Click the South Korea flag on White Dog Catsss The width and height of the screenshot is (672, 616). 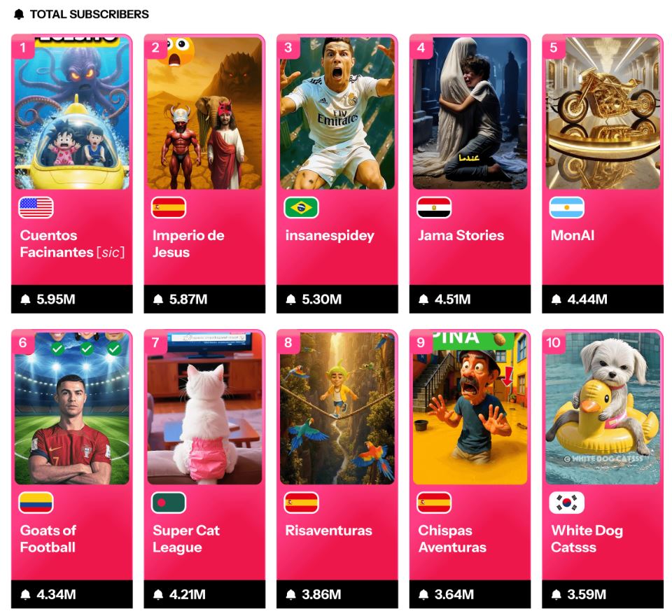[x=566, y=503]
